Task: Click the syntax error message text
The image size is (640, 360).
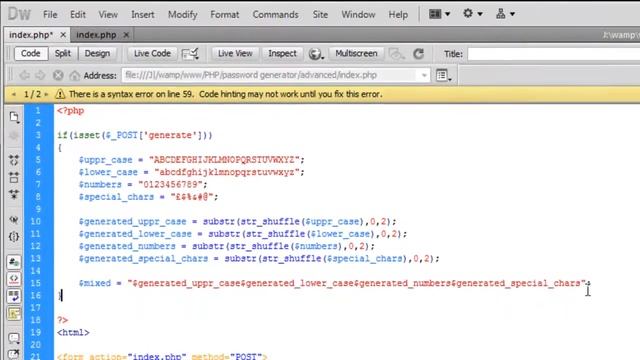Action: [x=226, y=94]
